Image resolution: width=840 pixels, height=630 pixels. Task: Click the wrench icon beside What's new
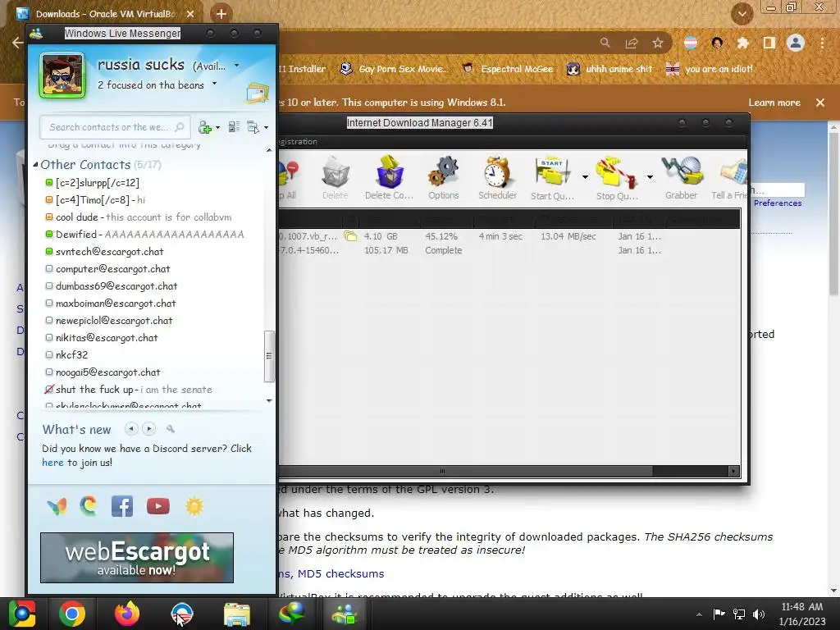[x=171, y=428]
